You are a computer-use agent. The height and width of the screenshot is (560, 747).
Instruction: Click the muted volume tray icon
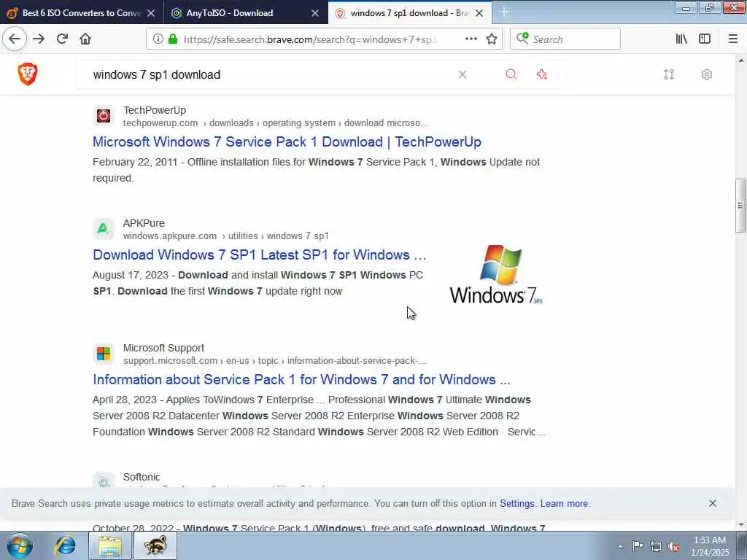coord(673,546)
